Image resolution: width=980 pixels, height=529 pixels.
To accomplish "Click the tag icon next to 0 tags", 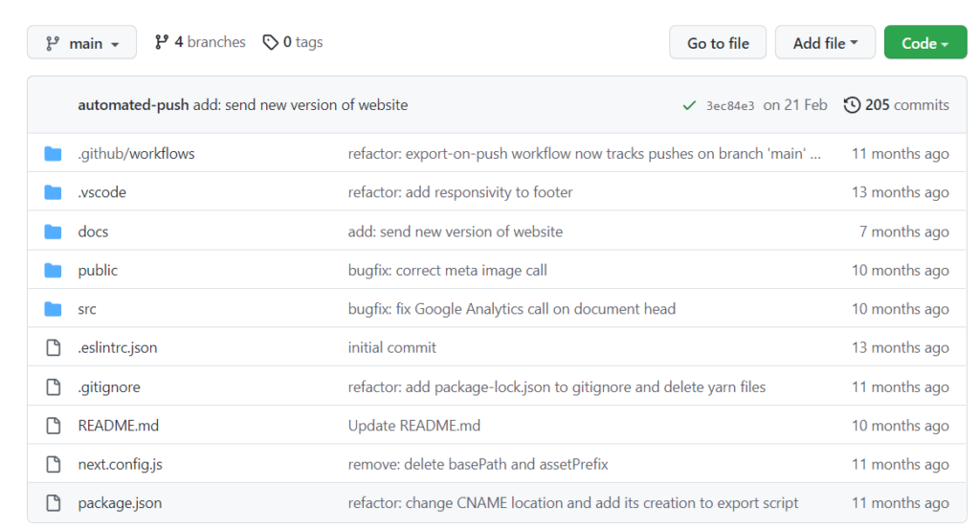I will [271, 42].
